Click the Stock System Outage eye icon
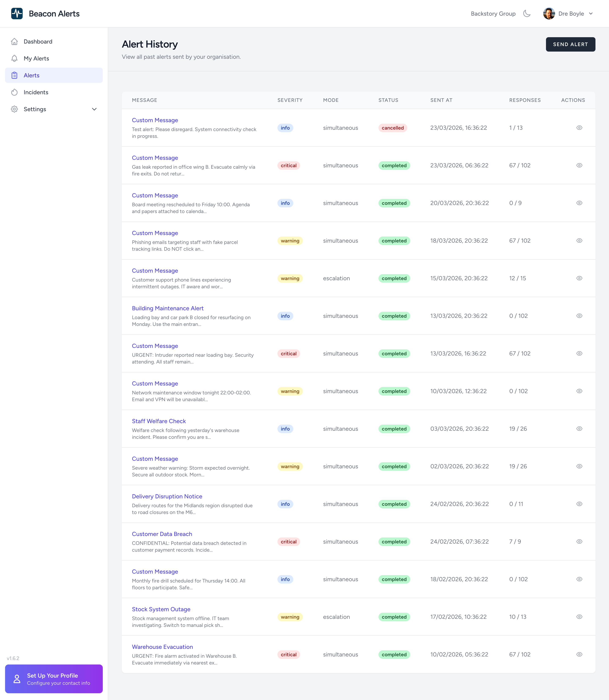Viewport: 609px width, 700px height. (x=579, y=617)
